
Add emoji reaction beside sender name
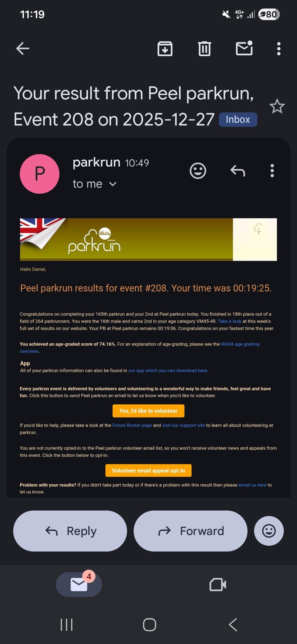pyautogui.click(x=198, y=171)
